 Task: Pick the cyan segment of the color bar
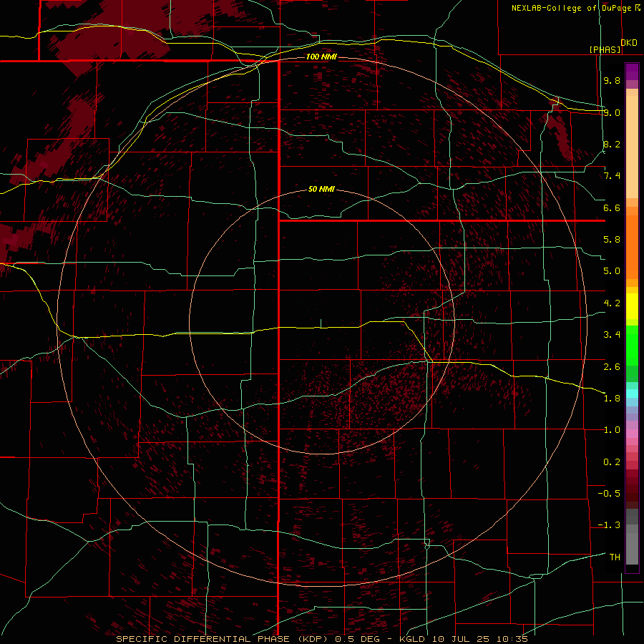coord(632,394)
